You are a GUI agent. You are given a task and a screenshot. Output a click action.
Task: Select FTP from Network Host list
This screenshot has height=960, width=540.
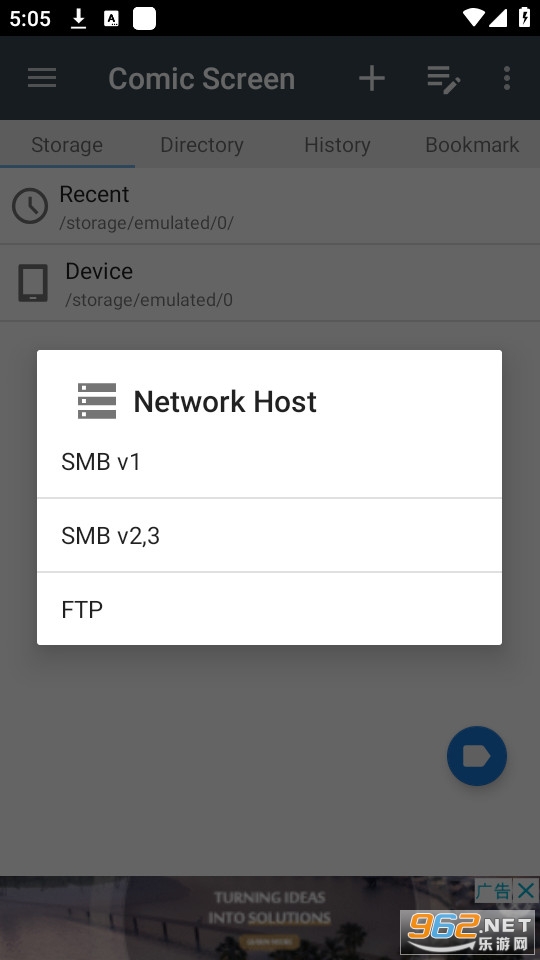[x=269, y=610]
